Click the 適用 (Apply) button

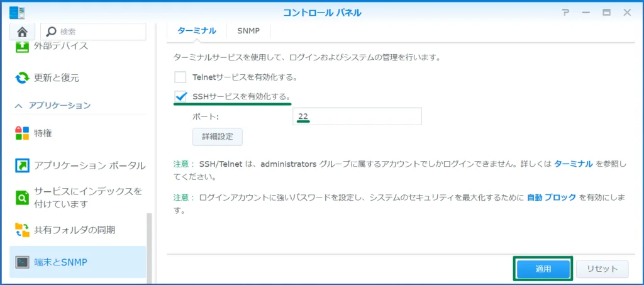[x=543, y=269]
